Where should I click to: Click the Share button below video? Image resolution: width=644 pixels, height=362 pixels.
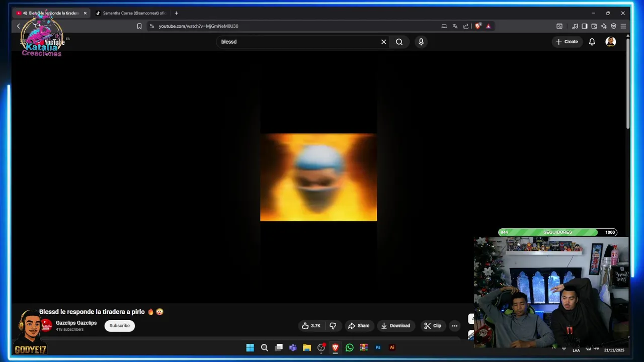coord(359,326)
